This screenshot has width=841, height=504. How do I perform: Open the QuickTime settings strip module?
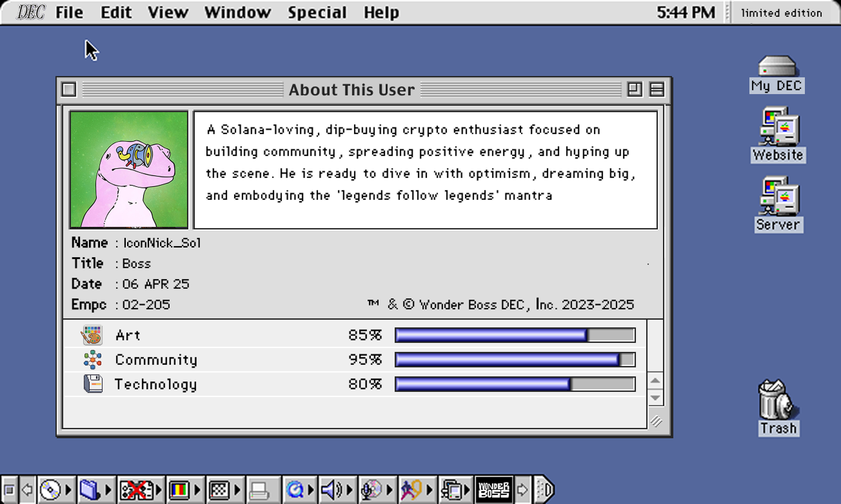click(x=299, y=491)
